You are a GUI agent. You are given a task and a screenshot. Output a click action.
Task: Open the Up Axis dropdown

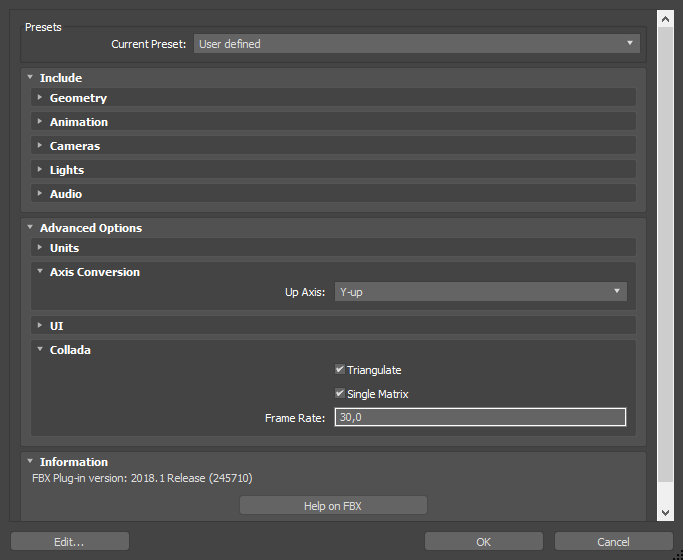click(x=480, y=292)
